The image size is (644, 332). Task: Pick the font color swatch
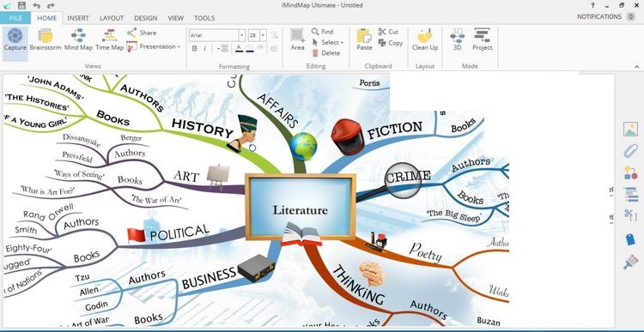click(x=239, y=48)
